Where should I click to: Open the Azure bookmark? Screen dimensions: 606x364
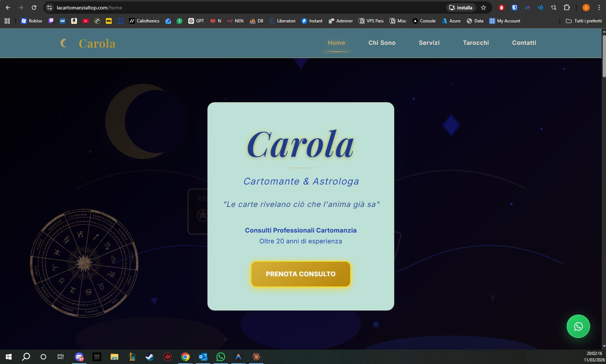point(451,21)
